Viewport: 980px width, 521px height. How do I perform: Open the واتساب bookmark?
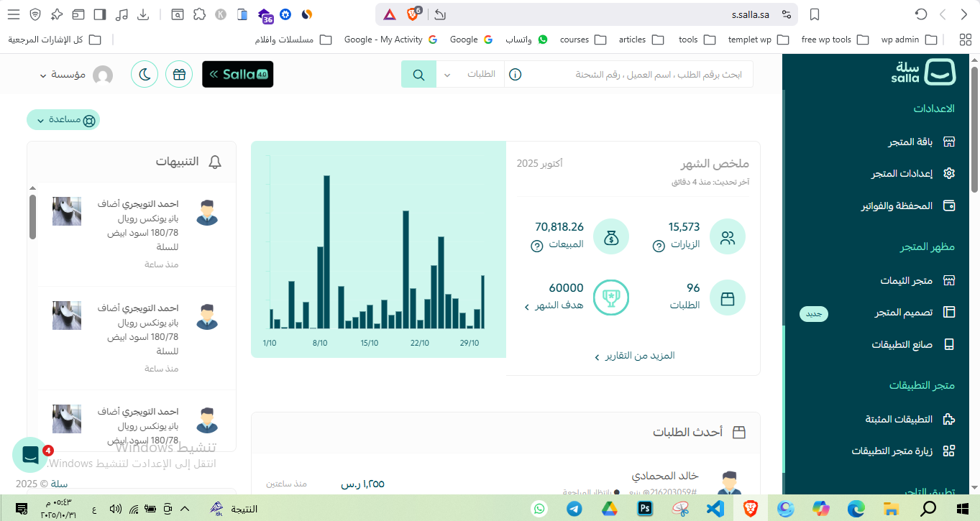(x=526, y=40)
